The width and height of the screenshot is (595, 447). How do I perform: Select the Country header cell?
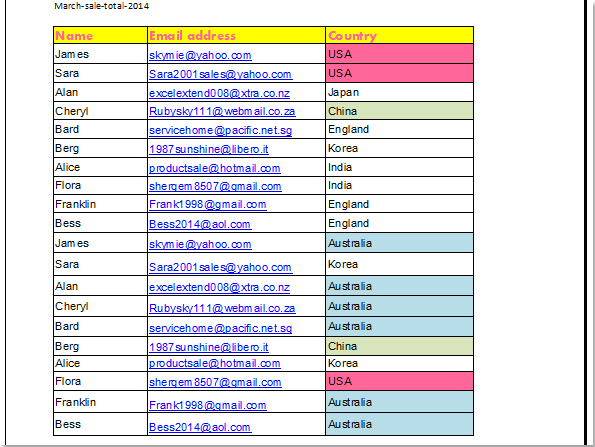pyautogui.click(x=400, y=35)
